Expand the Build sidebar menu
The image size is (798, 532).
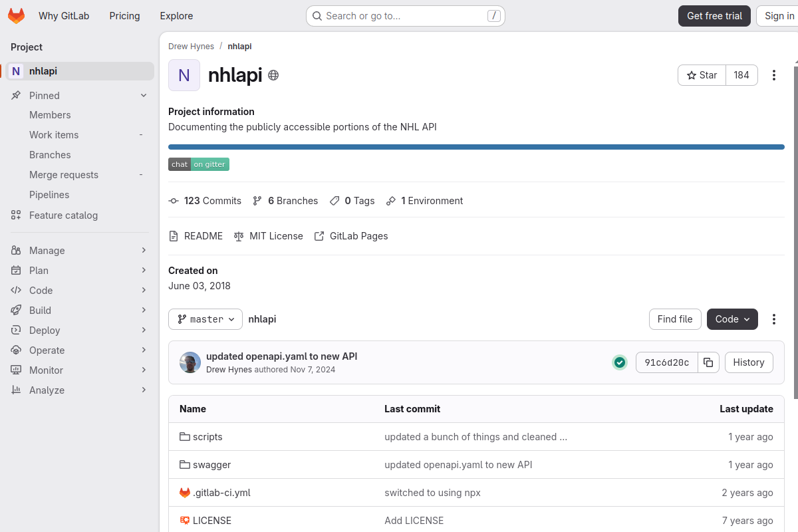coord(80,311)
